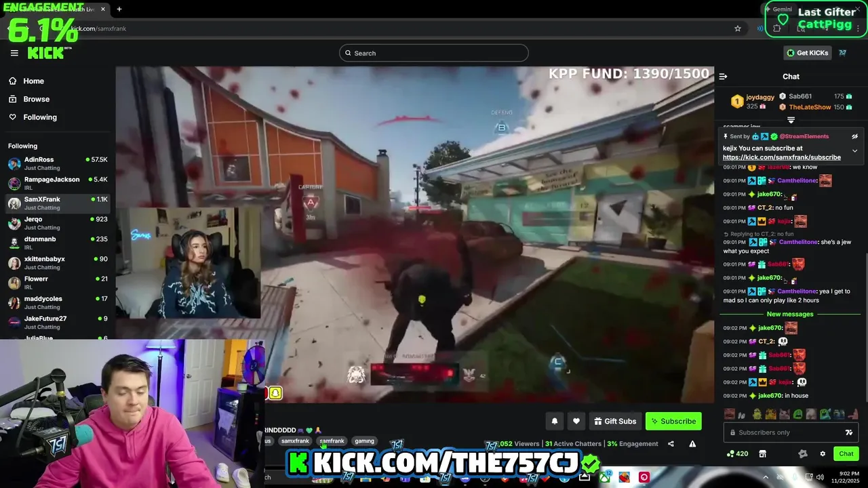This screenshot has width=868, height=488.
Task: Open a new browser tab
Action: point(119,9)
